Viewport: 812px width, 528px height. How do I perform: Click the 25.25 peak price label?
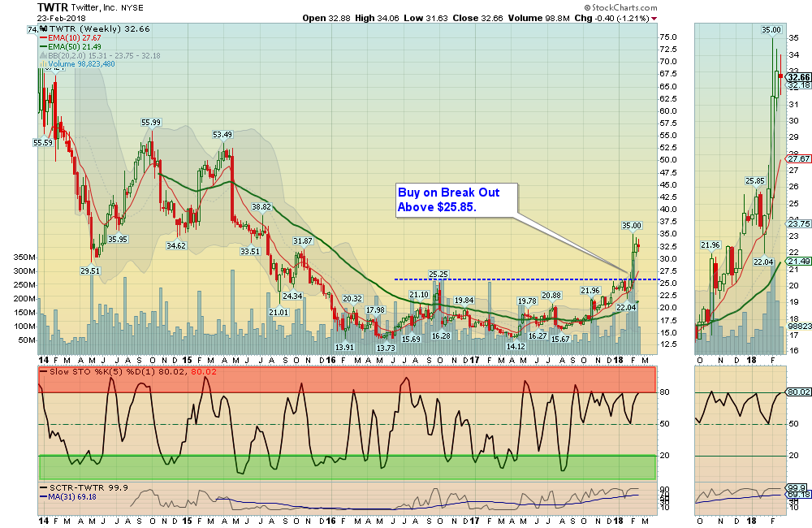coord(438,274)
